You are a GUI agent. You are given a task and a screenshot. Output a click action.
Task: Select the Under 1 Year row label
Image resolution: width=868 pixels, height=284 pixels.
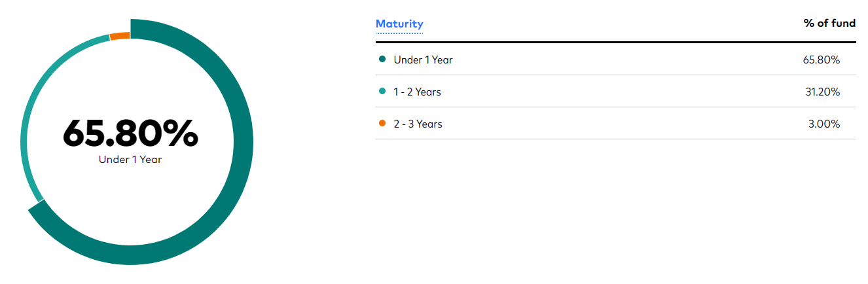tap(423, 60)
